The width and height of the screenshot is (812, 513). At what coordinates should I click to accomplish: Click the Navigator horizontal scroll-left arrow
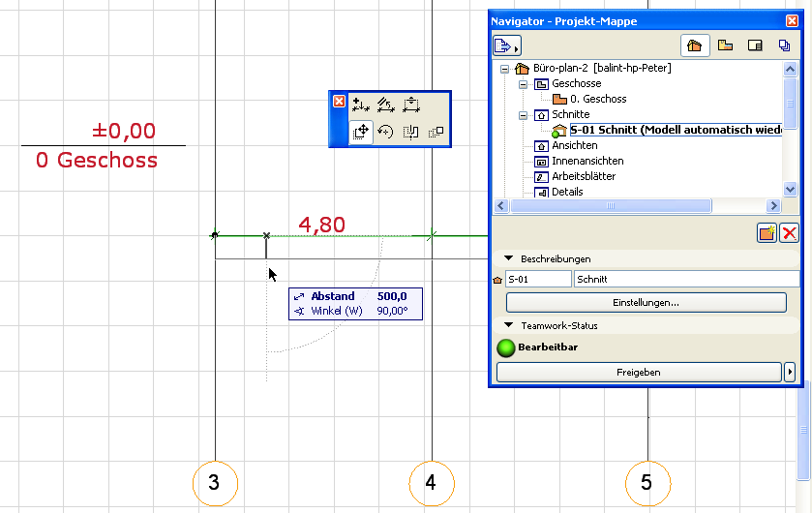(500, 206)
